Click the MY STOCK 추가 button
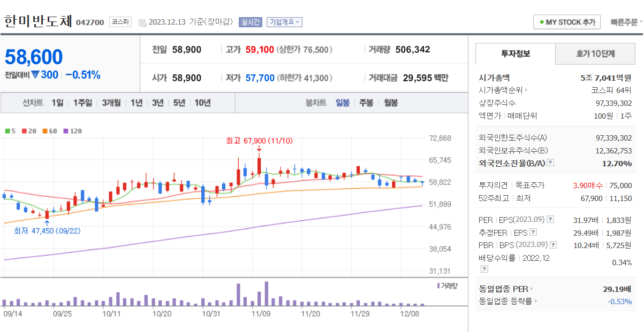 tap(567, 22)
